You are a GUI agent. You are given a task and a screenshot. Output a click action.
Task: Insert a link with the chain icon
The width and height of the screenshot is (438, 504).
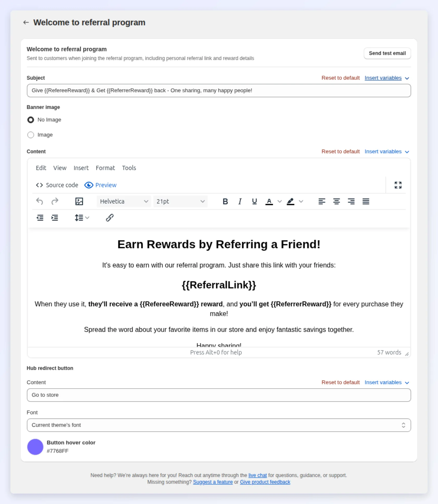pyautogui.click(x=110, y=218)
